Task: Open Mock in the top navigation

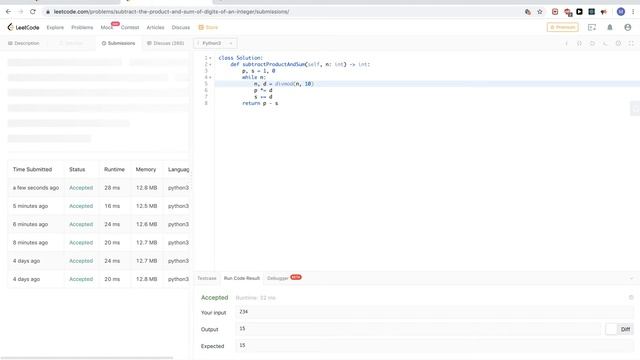Action: tap(107, 27)
